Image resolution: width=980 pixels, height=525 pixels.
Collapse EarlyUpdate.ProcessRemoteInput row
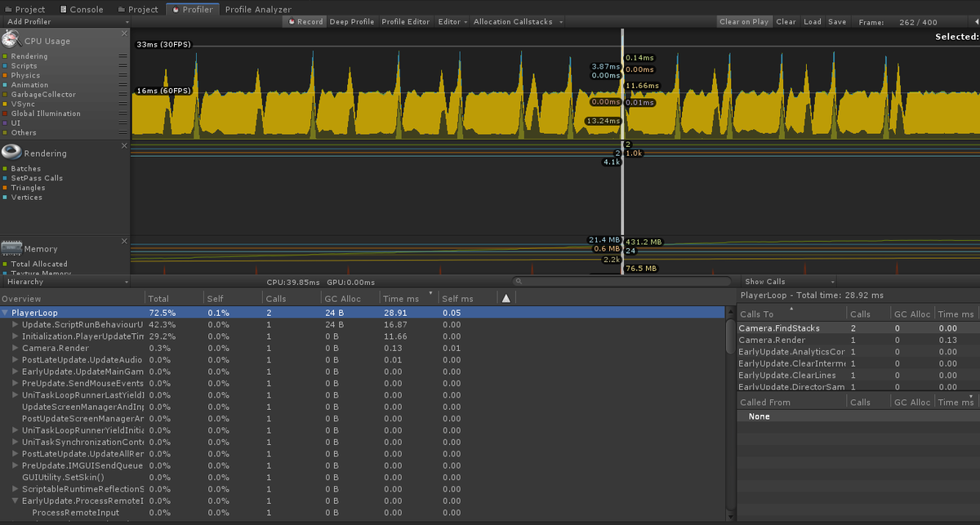pyautogui.click(x=16, y=501)
